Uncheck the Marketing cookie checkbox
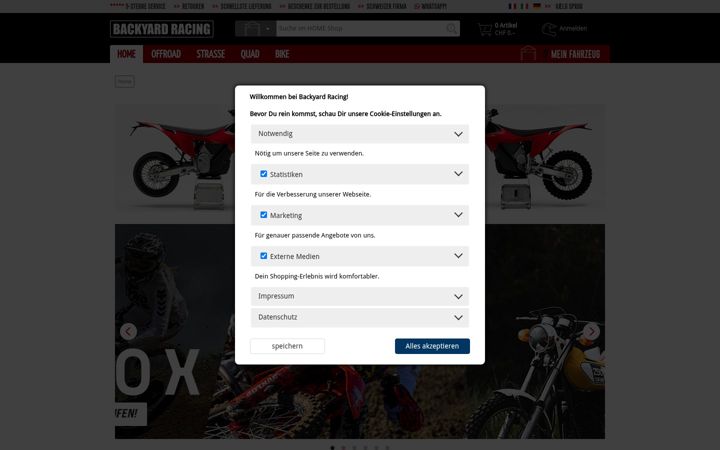720x450 pixels. click(264, 215)
